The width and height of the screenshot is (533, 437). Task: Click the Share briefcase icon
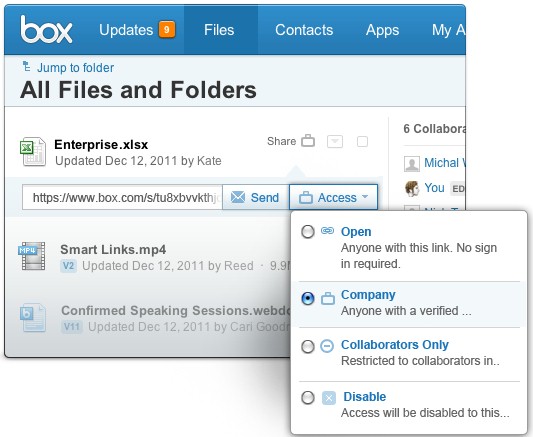point(308,140)
